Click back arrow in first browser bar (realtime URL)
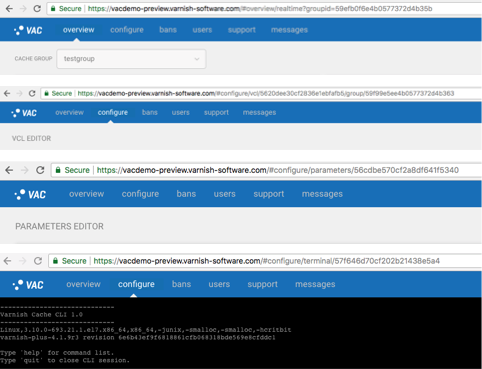482x369 pixels. pos(9,8)
